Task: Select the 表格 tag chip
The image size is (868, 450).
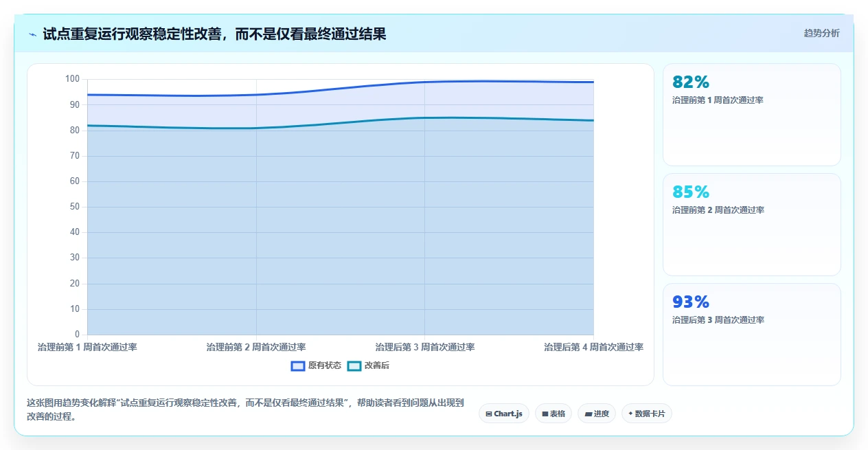Action: pos(553,414)
